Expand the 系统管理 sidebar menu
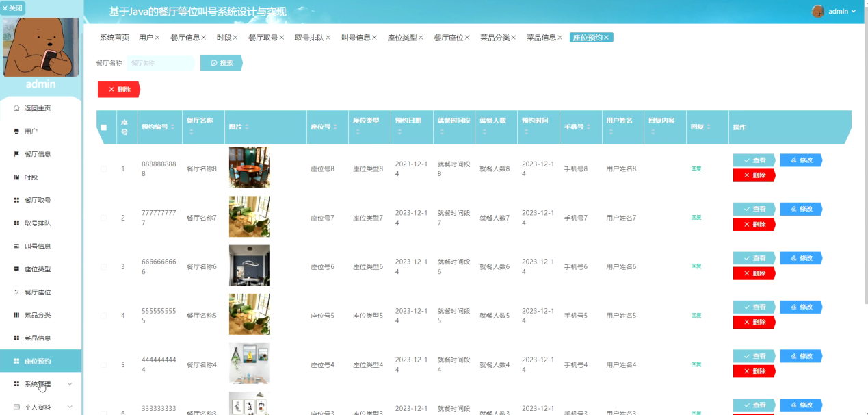The image size is (868, 415). coord(41,384)
